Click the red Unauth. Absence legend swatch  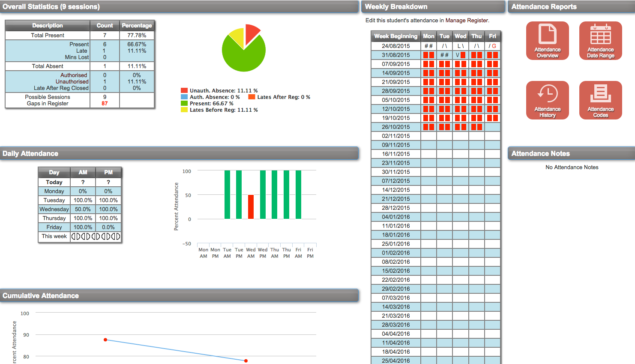(183, 90)
